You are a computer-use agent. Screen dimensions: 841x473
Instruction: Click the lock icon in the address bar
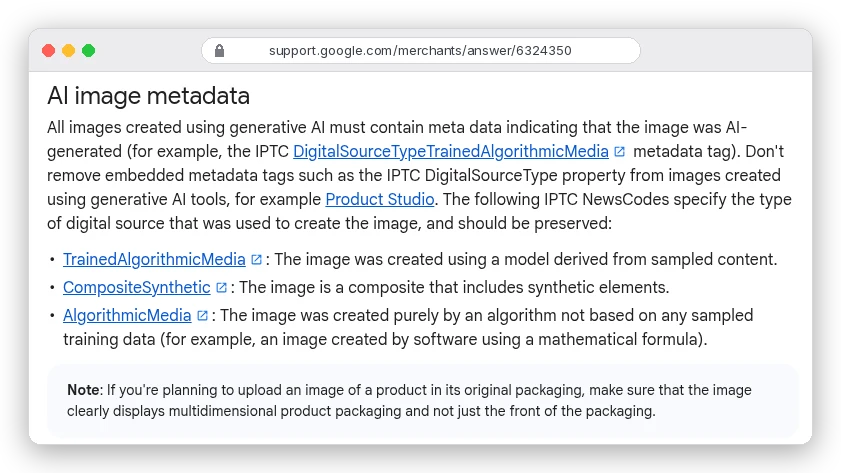pyautogui.click(x=219, y=51)
